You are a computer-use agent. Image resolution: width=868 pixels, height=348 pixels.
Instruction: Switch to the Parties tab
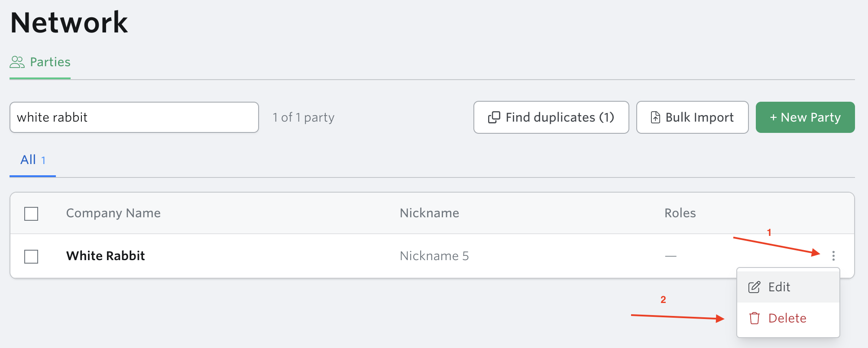[x=40, y=62]
